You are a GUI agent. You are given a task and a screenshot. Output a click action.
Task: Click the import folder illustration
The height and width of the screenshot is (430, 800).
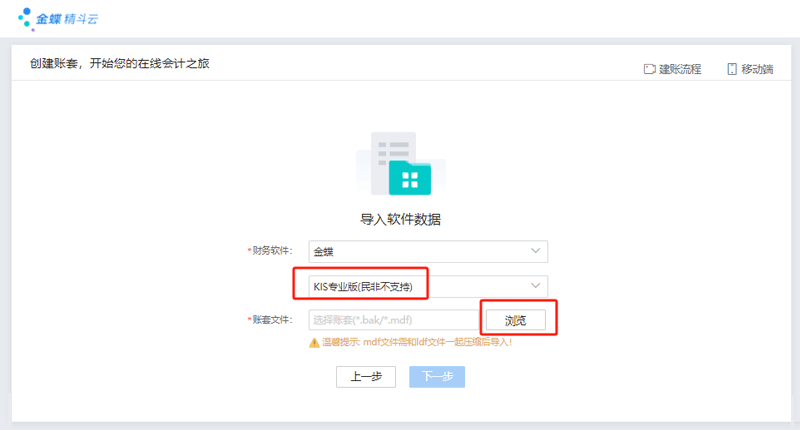pyautogui.click(x=401, y=163)
